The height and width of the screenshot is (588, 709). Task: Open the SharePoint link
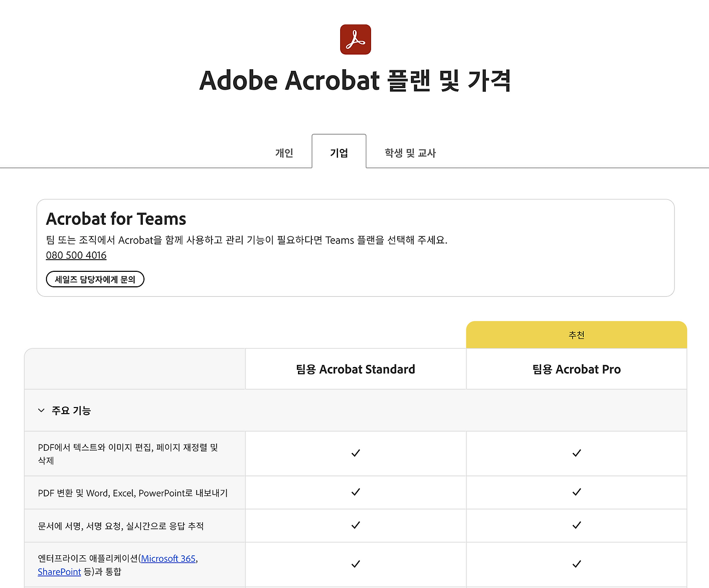(x=59, y=572)
